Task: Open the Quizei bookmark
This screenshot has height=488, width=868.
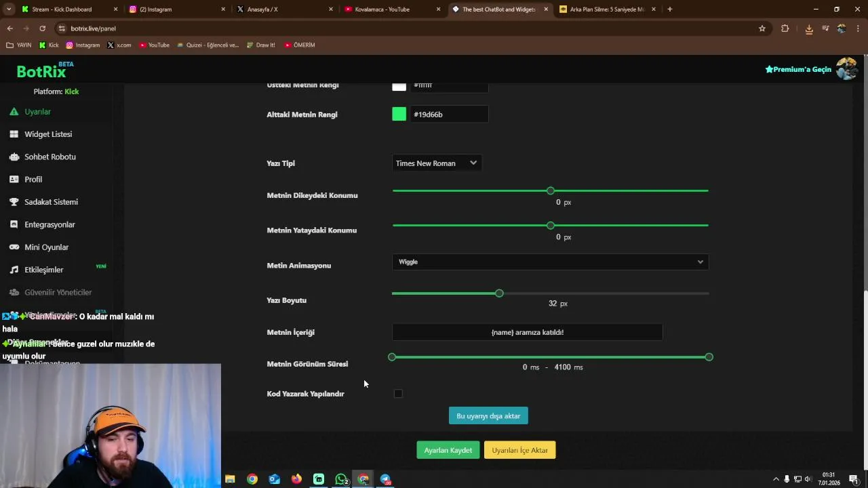Action: [208, 45]
